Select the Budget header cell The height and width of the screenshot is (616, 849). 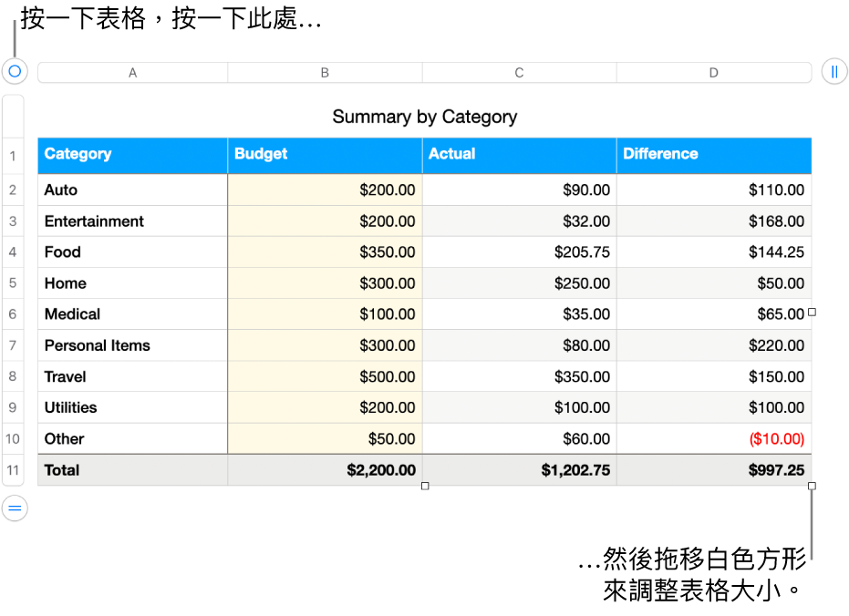[325, 155]
